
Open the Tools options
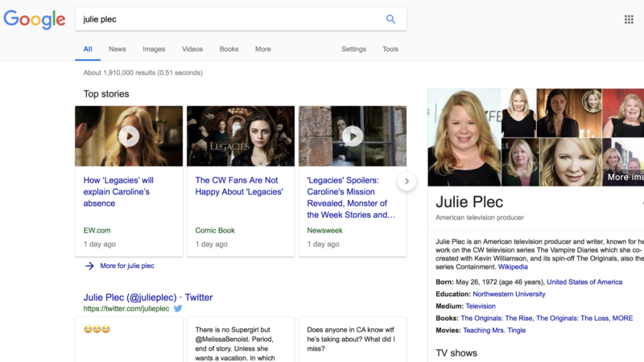point(390,49)
